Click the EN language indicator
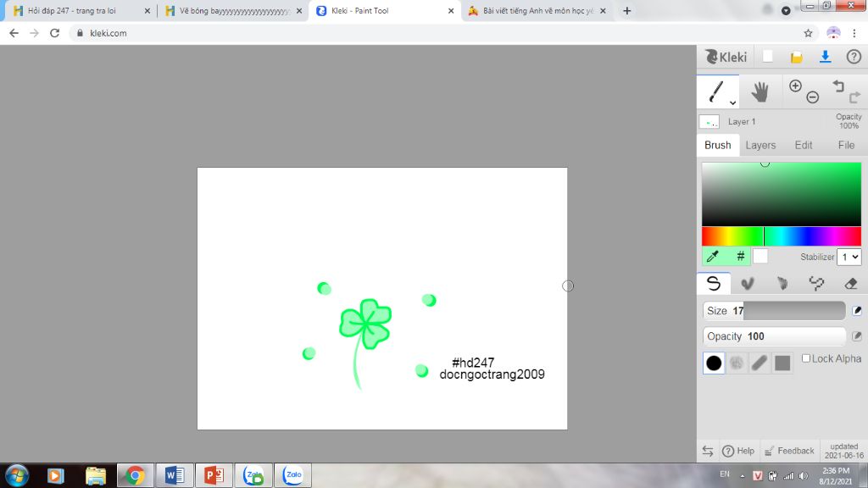 tap(725, 474)
